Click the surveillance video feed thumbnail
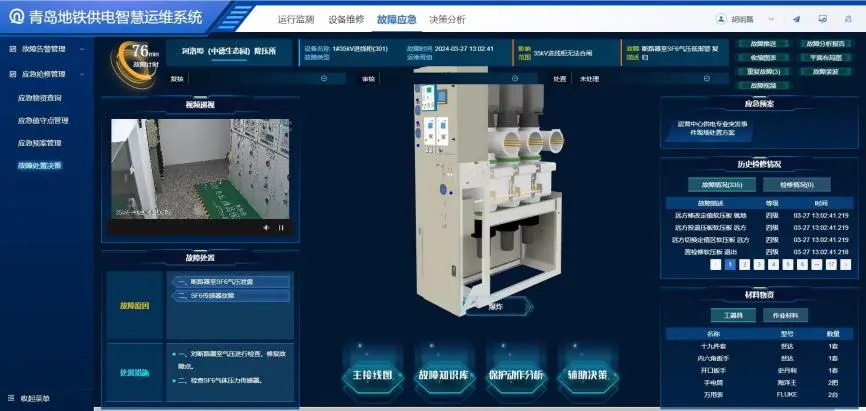The width and height of the screenshot is (866, 411). [200, 169]
